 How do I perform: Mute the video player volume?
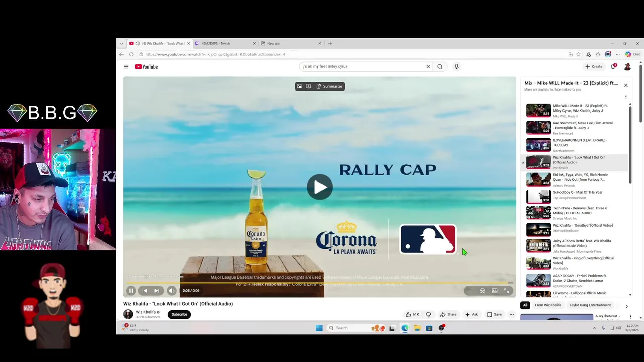pos(172,290)
